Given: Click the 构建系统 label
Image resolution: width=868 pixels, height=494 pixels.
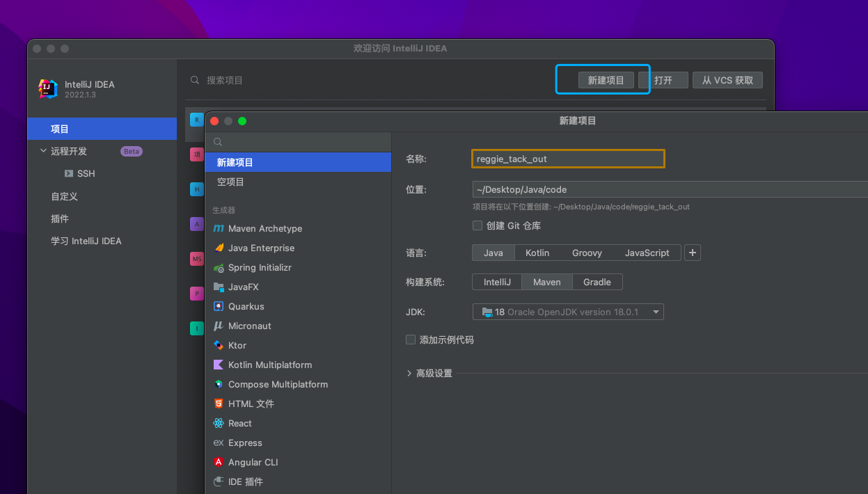Looking at the screenshot, I should (x=425, y=282).
